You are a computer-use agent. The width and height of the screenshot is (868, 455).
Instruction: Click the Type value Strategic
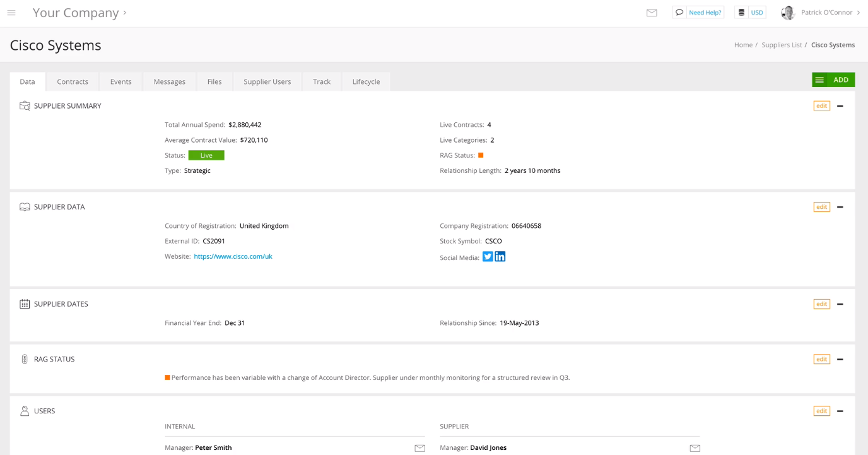(x=197, y=170)
